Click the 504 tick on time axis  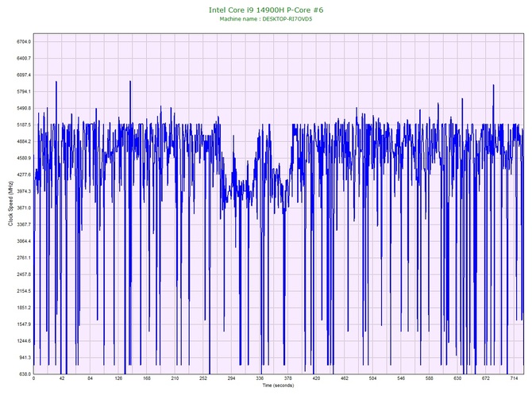pos(373,378)
